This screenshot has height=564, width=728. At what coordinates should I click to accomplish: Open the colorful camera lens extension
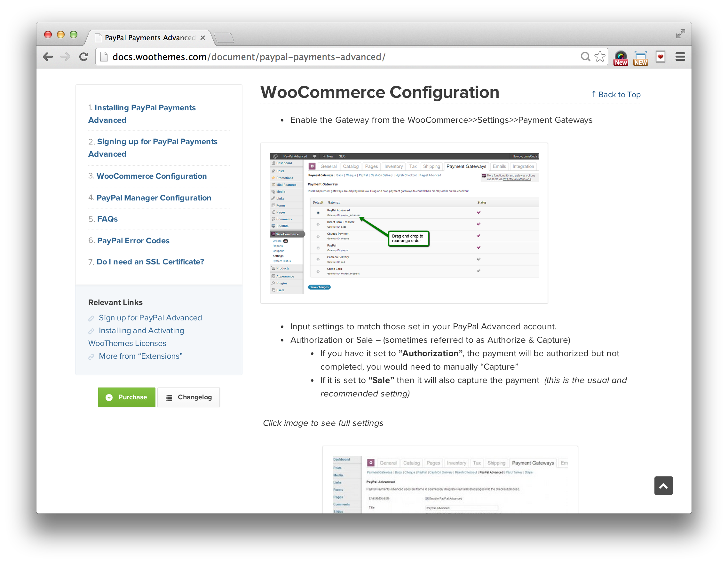(621, 58)
